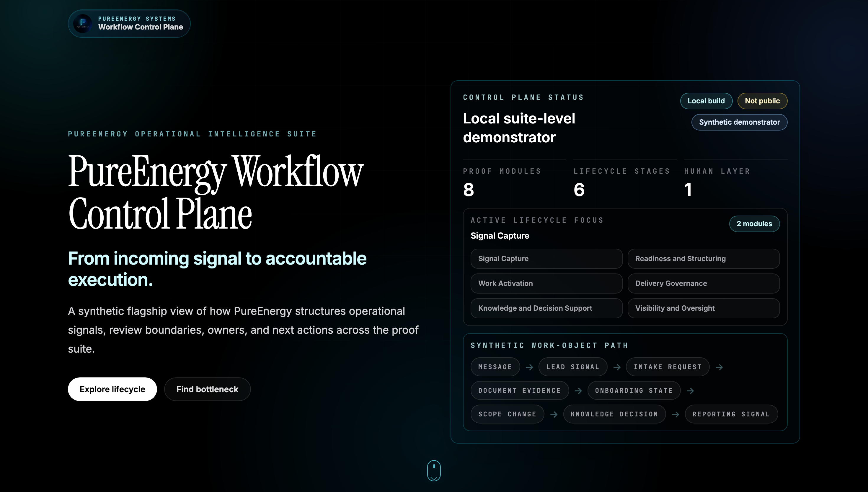Screen dimensions: 868x492
Task: Click the ONBOARDING STATE path chip
Action: (634, 390)
